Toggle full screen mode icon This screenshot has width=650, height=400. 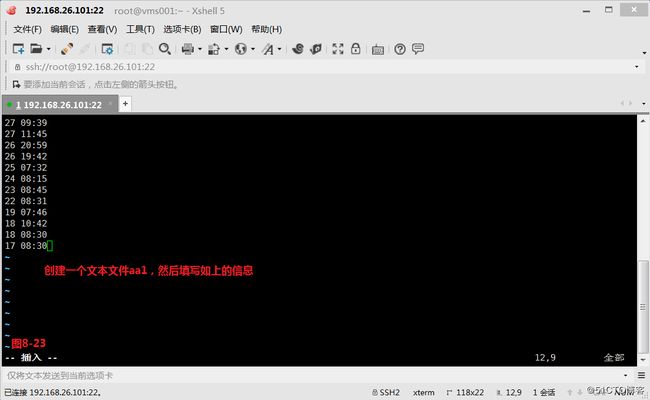point(338,49)
